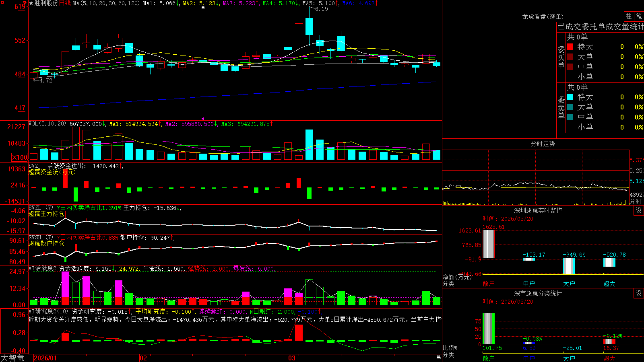Click the magenta triangle marker above the volume pane
The height and width of the screenshot is (362, 644).
[x=202, y=119]
